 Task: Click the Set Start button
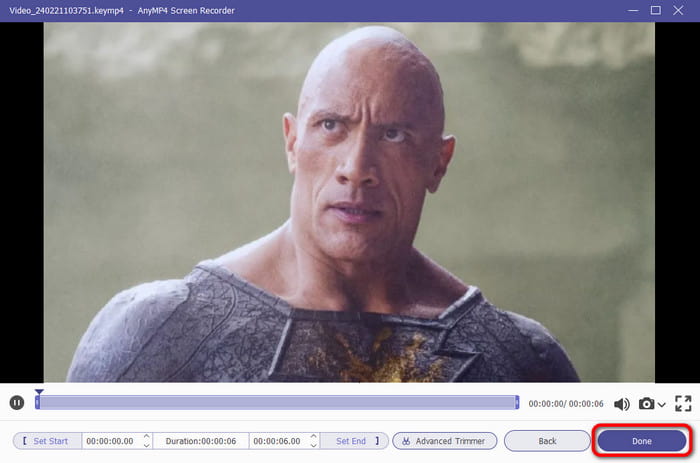(x=47, y=441)
